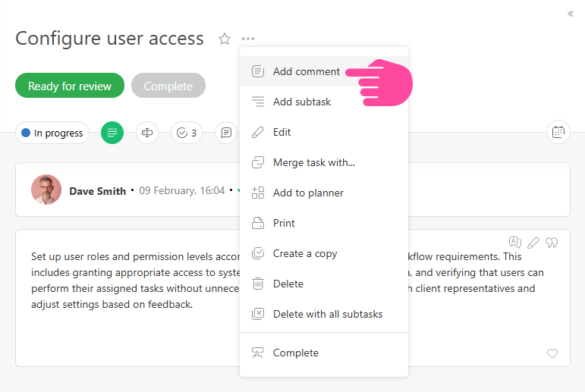The width and height of the screenshot is (585, 392).
Task: Click Dave Smith's avatar photo
Action: (46, 190)
